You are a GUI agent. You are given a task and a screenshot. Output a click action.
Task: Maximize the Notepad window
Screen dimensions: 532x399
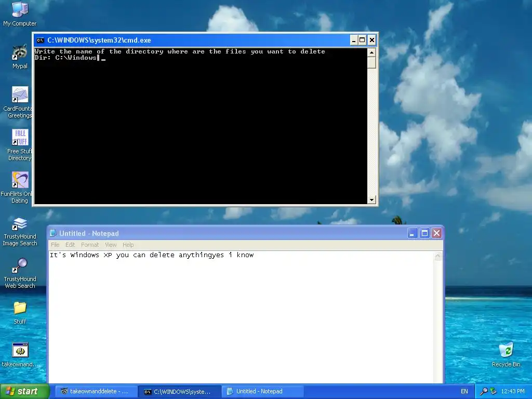click(424, 233)
